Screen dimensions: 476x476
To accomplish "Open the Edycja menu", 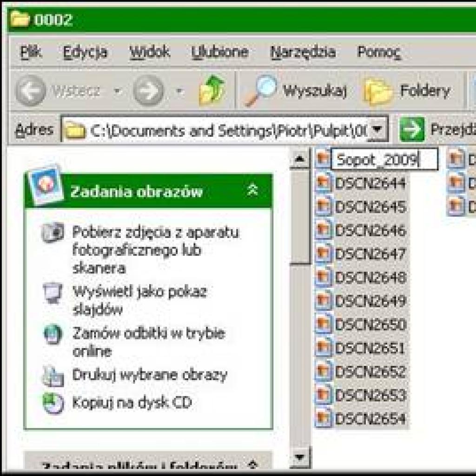I will (x=86, y=52).
